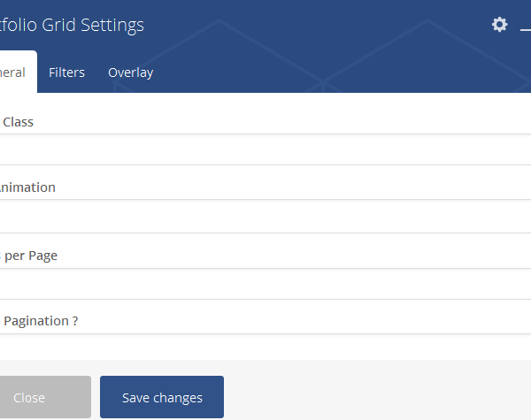Screen dimensions: 531x420
Task: Click the footer area right of Save changes
Action: coord(372,397)
